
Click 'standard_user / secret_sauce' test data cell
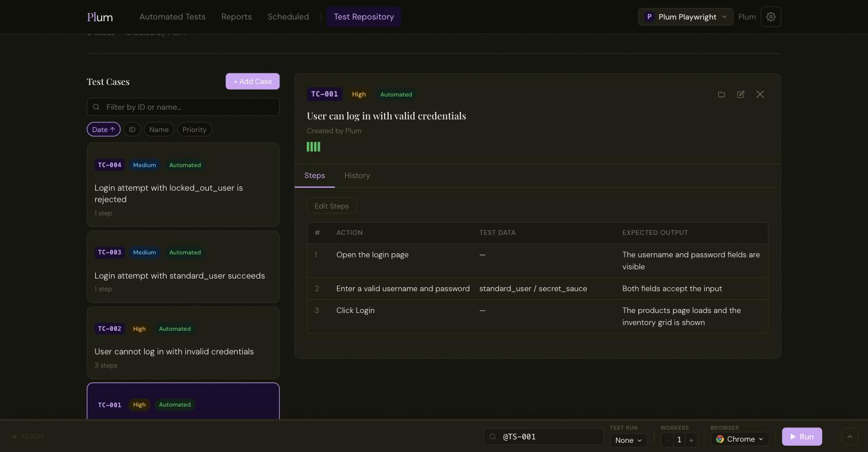click(533, 288)
